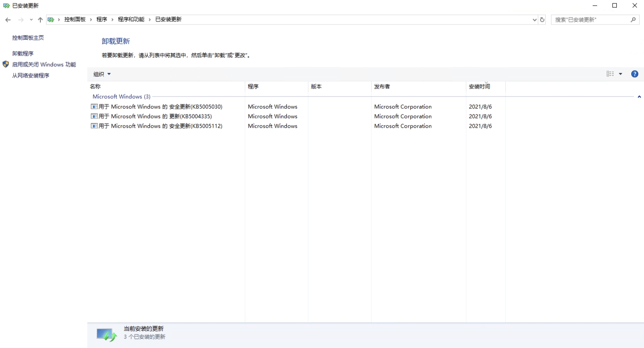Open the 组织 dropdown menu
The width and height of the screenshot is (644, 348).
pyautogui.click(x=102, y=74)
